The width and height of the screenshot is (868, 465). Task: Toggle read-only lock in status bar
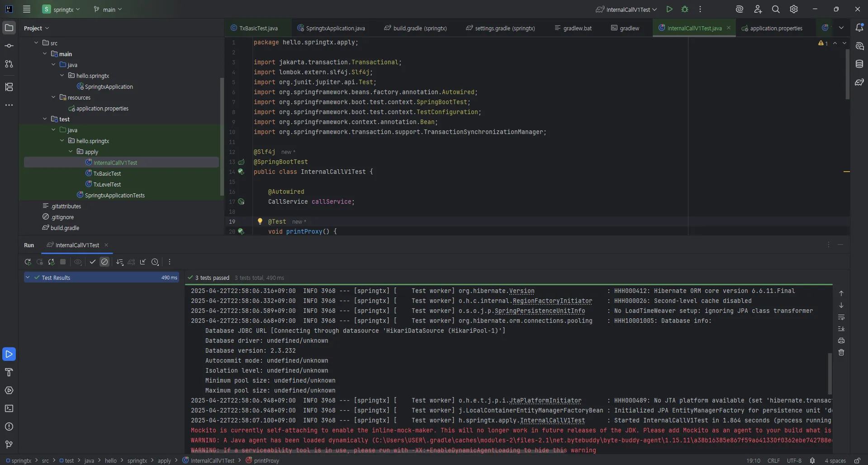pyautogui.click(x=857, y=460)
